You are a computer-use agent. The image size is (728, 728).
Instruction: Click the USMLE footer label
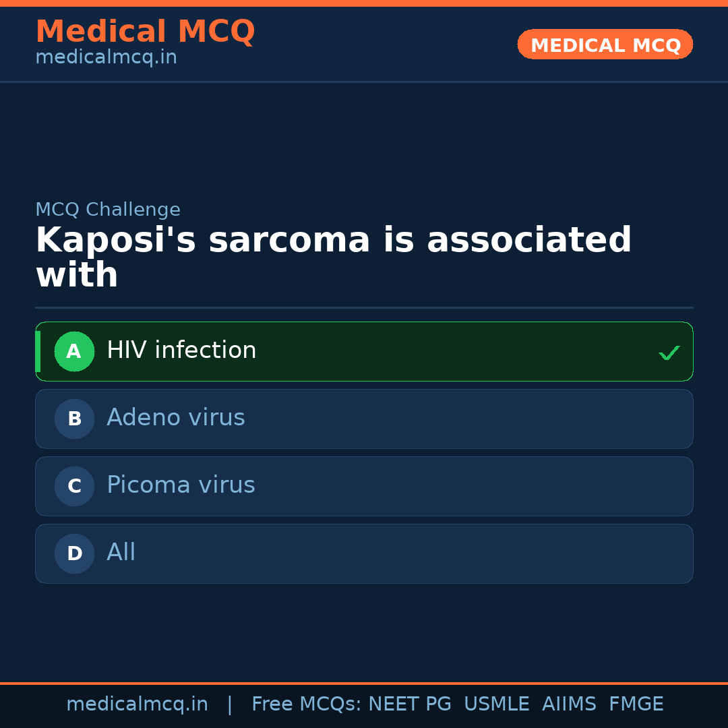tap(496, 704)
